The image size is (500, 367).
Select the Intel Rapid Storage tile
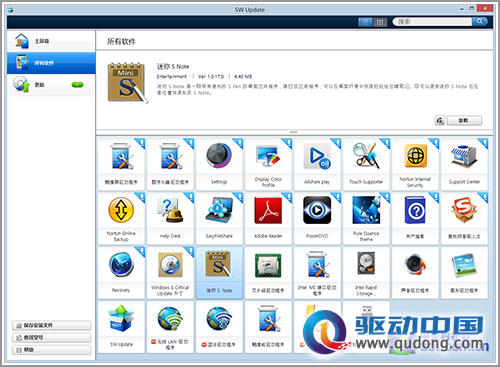(366, 273)
